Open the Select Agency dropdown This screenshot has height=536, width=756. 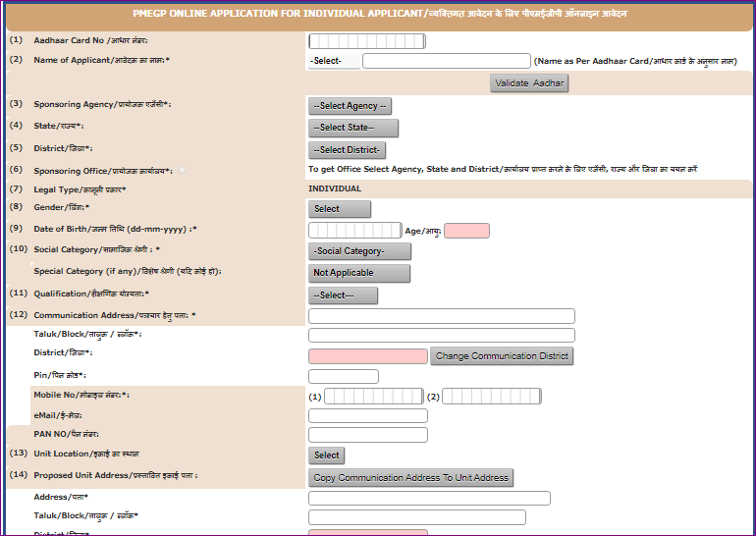pyautogui.click(x=350, y=106)
